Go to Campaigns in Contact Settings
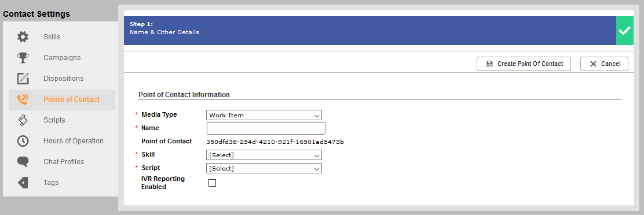 tap(62, 58)
